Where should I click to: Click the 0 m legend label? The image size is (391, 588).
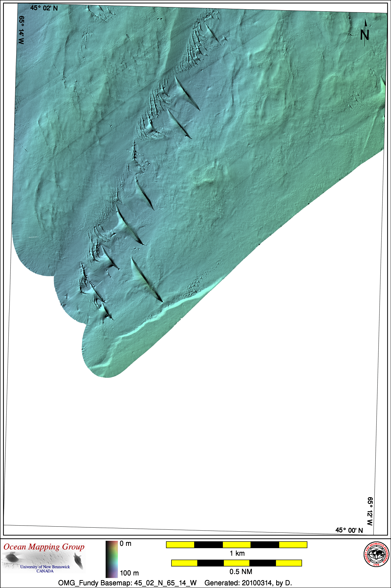coord(125,544)
